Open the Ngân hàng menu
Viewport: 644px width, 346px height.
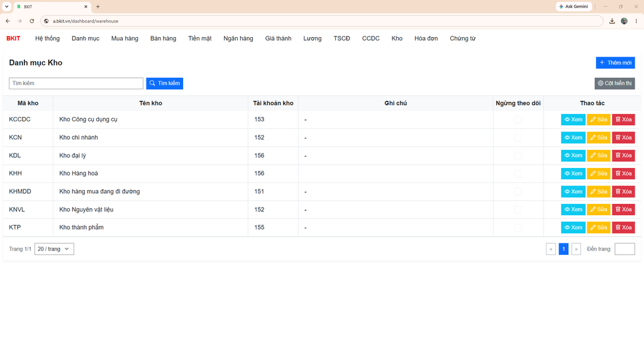coord(238,38)
